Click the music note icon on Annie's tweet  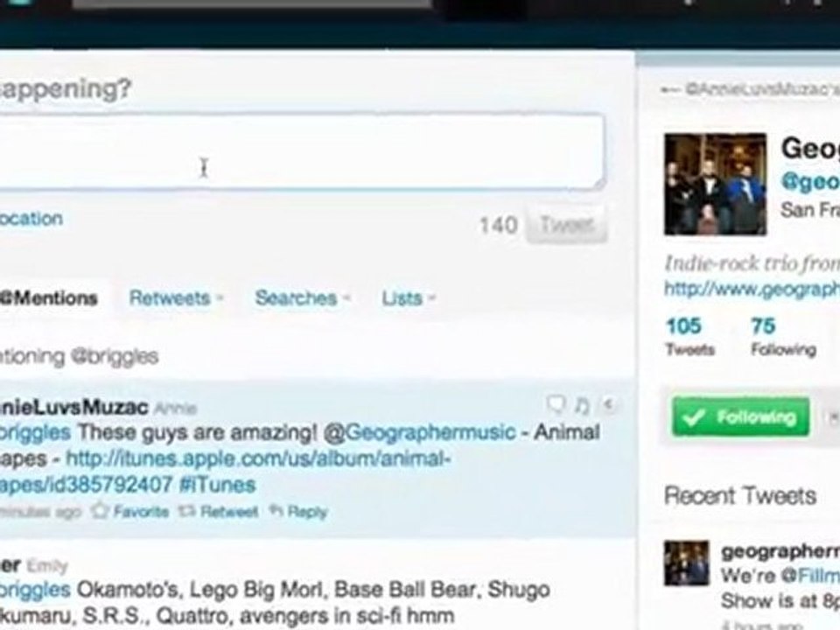(x=583, y=405)
